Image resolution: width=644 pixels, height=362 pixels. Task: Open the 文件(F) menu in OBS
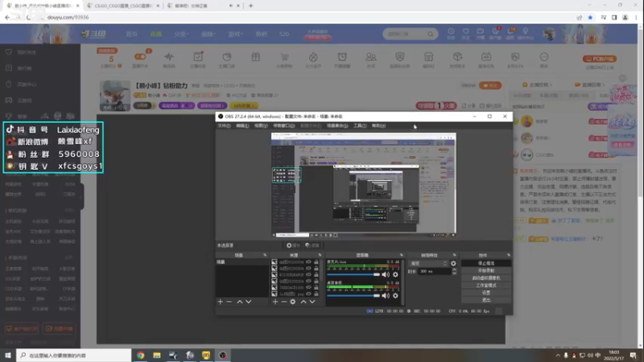pos(225,126)
